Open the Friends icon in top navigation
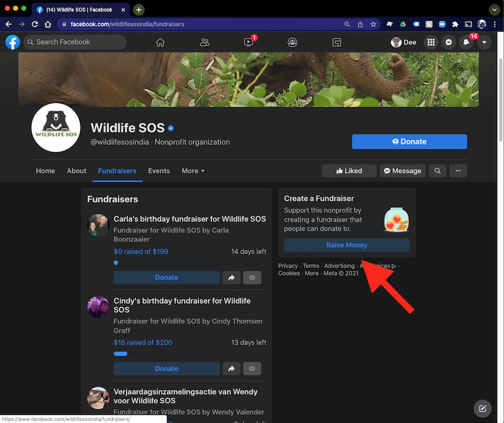The image size is (504, 423). (204, 42)
